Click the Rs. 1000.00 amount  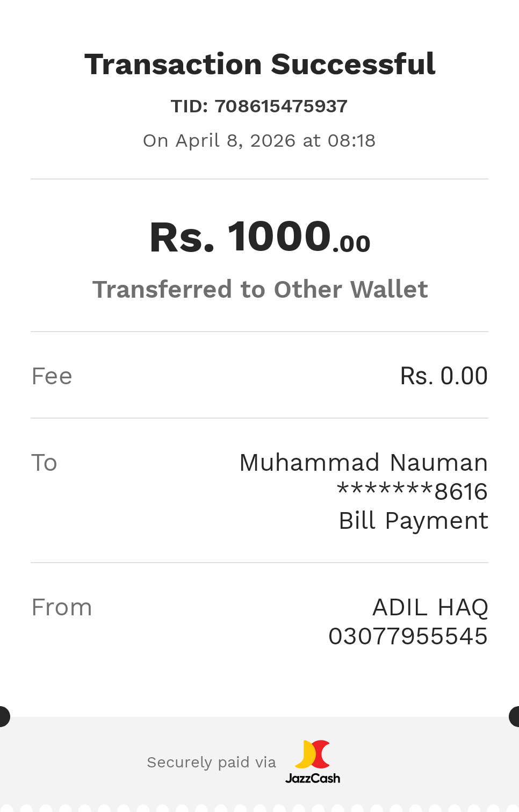pos(259,237)
